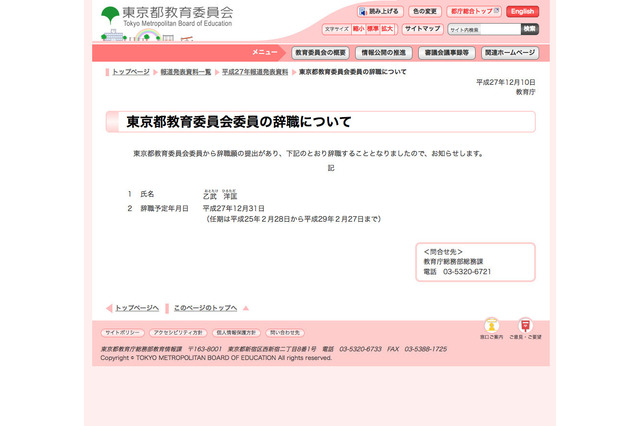Click the resignation date 平成27年12月31日
Screen dimensions: 640x426
[x=233, y=209]
